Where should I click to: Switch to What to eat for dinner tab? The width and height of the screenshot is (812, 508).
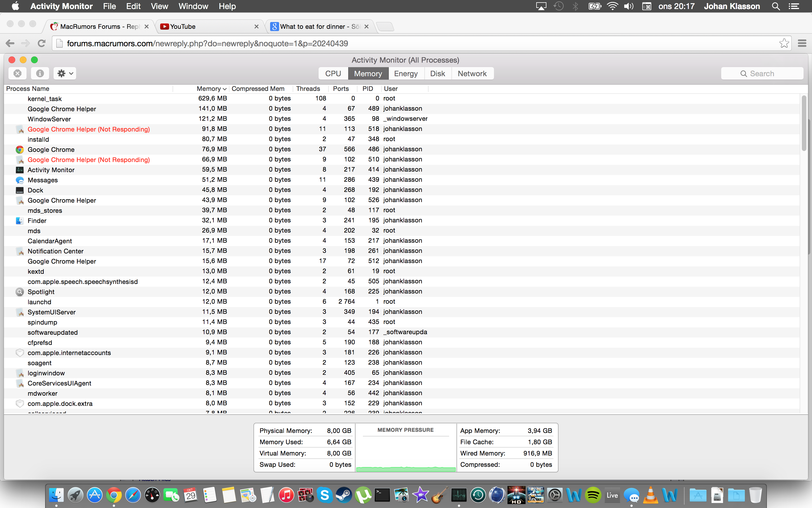[319, 27]
